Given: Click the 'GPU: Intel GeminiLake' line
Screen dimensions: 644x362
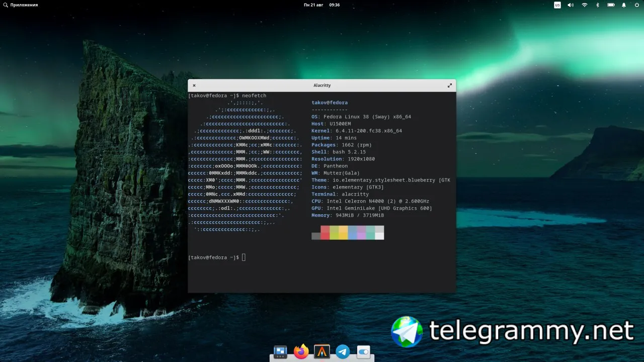Looking at the screenshot, I should point(372,208).
